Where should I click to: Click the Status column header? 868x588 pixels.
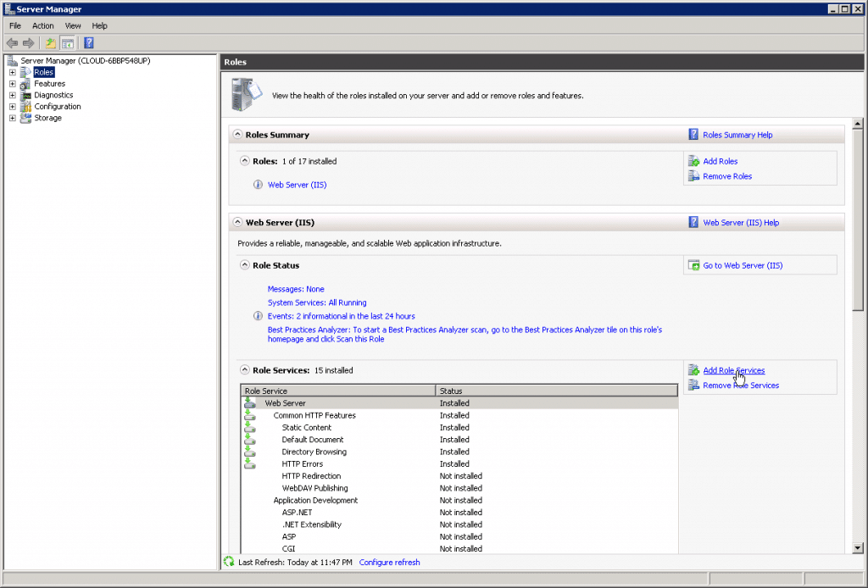point(557,391)
